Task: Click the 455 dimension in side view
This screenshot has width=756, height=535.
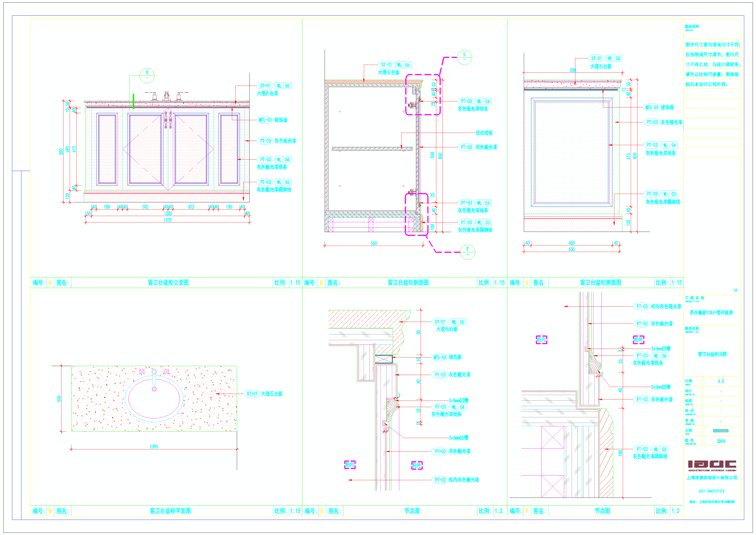Action: [572, 243]
